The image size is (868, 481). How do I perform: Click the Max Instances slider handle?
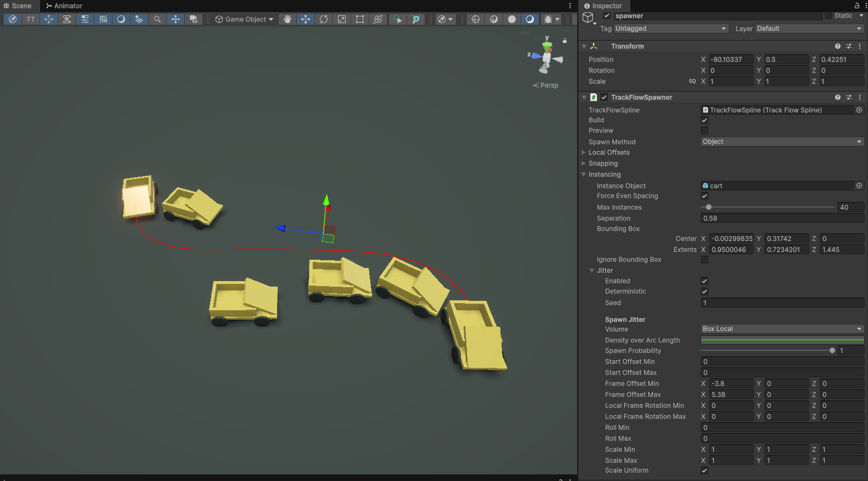(x=709, y=208)
